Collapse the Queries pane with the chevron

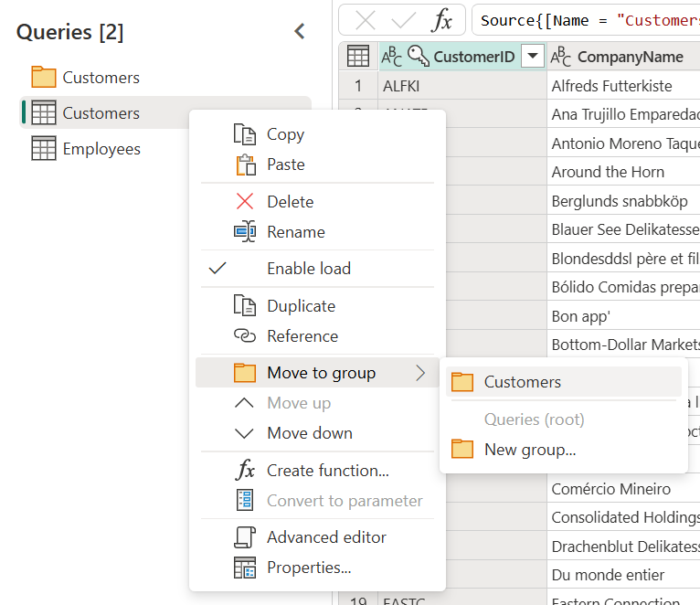tap(300, 31)
